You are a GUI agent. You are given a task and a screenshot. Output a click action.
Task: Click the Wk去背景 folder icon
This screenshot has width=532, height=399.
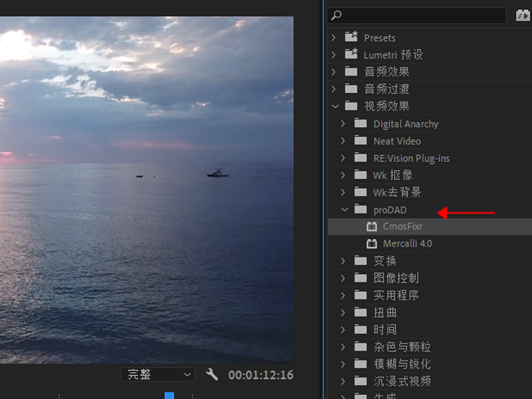point(360,192)
